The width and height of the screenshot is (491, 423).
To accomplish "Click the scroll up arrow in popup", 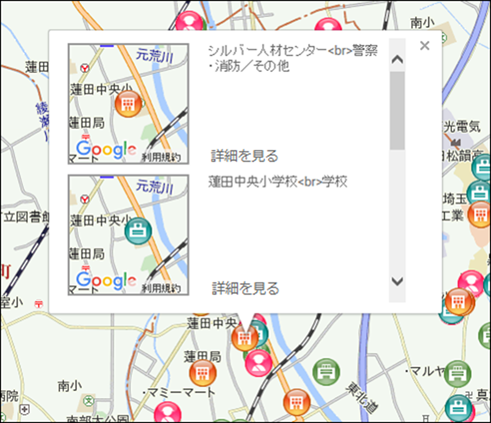I will coord(397,60).
